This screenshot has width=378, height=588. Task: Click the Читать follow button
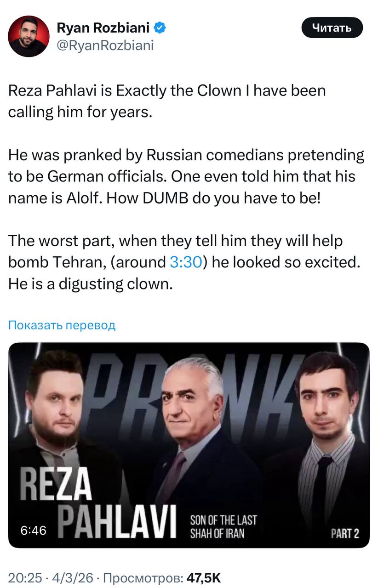click(x=332, y=28)
